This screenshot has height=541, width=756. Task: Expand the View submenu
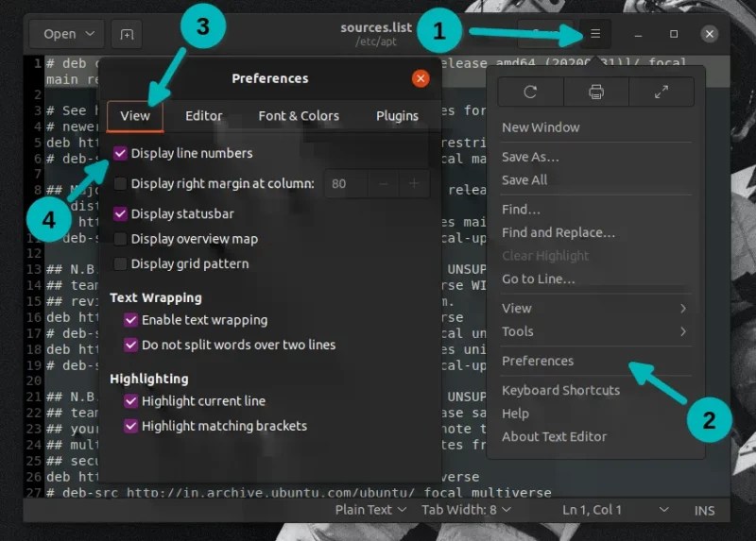pyautogui.click(x=595, y=309)
